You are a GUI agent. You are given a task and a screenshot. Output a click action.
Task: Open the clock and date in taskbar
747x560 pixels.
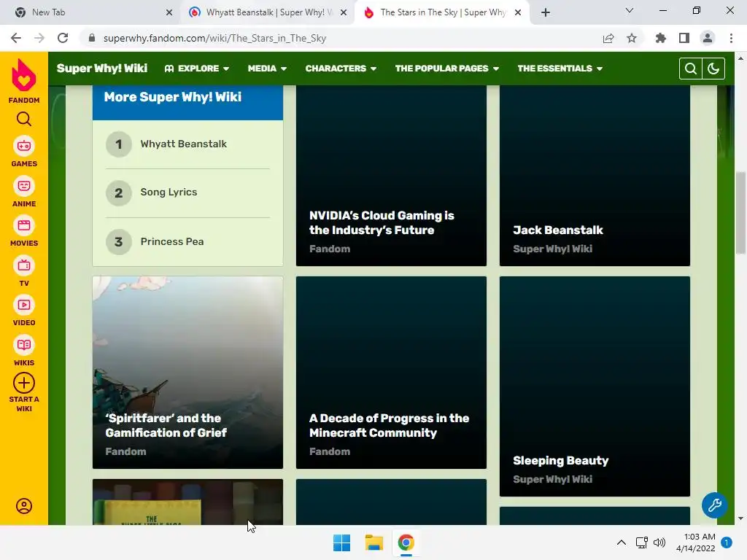(695, 542)
